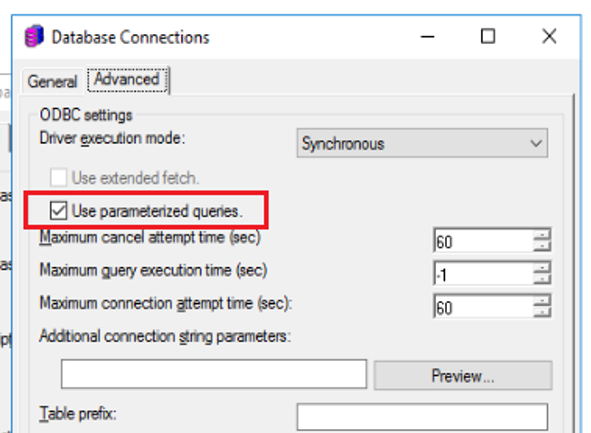The height and width of the screenshot is (433, 591).
Task: Increase maximum connection attempt time spinner
Action: tap(542, 301)
